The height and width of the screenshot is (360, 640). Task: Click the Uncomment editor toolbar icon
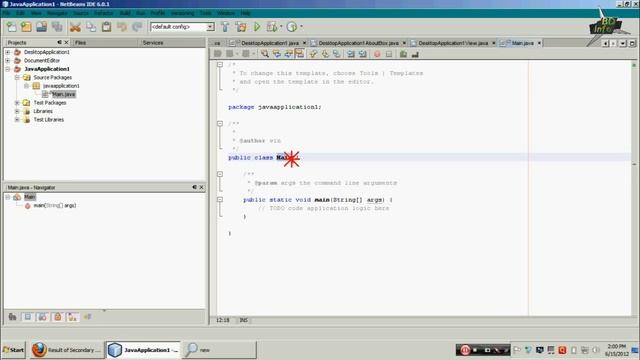point(415,54)
